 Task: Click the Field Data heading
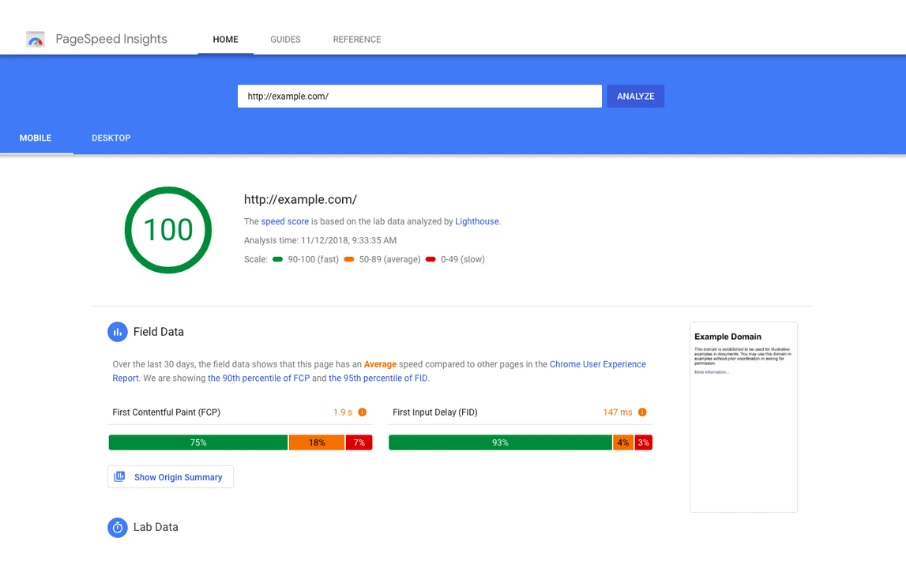pyautogui.click(x=158, y=332)
